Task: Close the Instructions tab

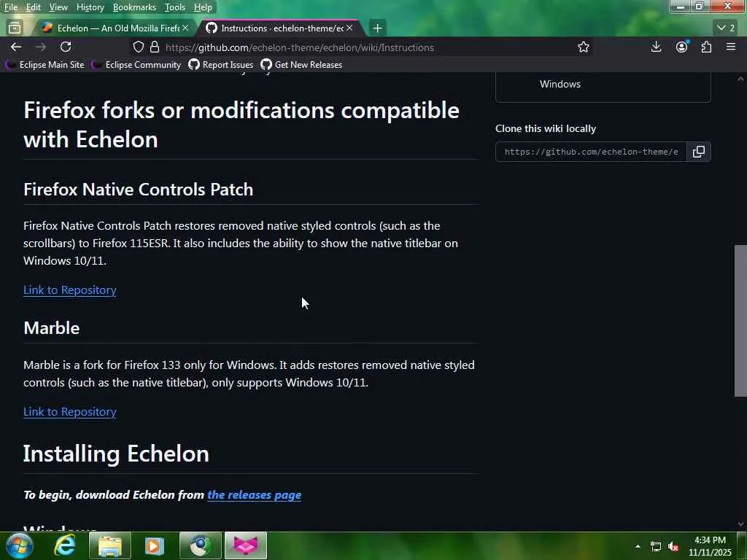Action: pyautogui.click(x=349, y=28)
